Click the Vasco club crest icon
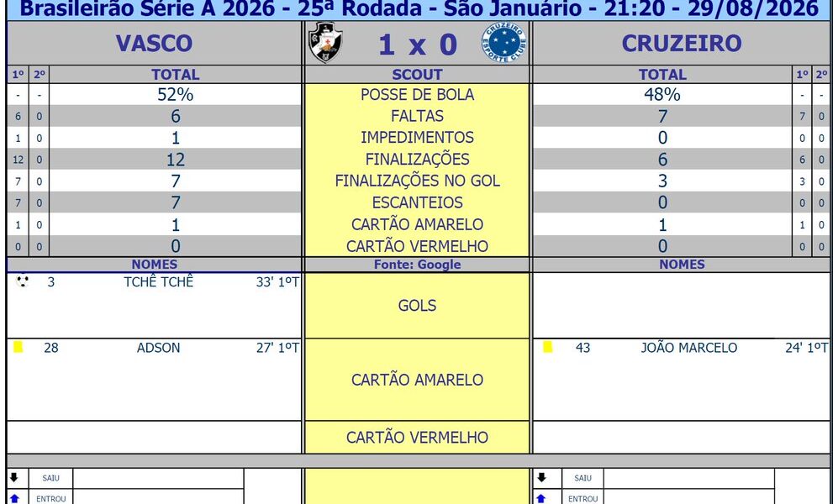The image size is (838, 504). [x=325, y=43]
